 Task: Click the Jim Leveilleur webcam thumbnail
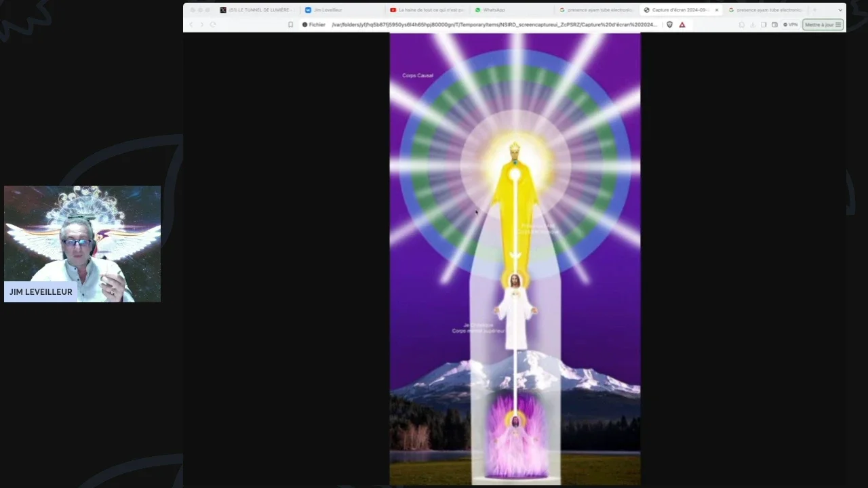pyautogui.click(x=82, y=244)
